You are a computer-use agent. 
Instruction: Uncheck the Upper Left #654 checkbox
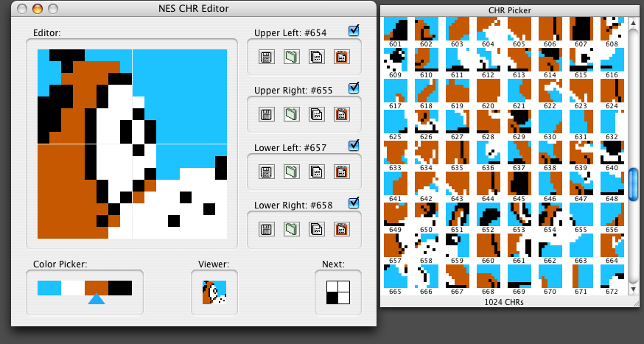354,30
